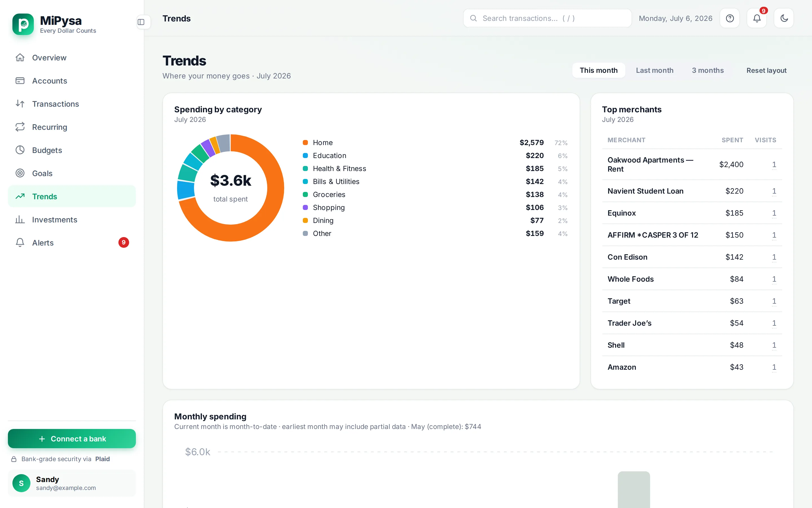Click the Goals target icon
812x508 pixels.
pyautogui.click(x=20, y=173)
